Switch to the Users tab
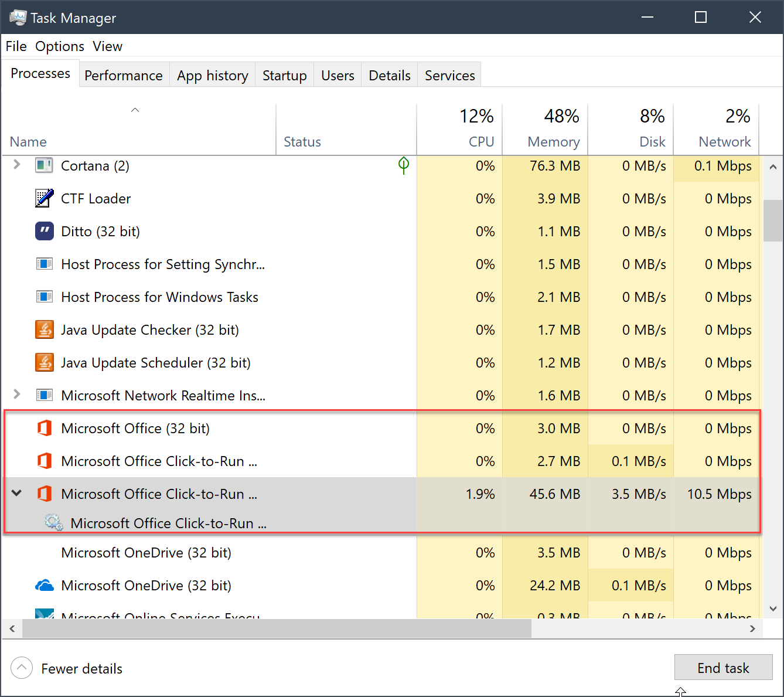Image resolution: width=784 pixels, height=697 pixels. [x=338, y=75]
